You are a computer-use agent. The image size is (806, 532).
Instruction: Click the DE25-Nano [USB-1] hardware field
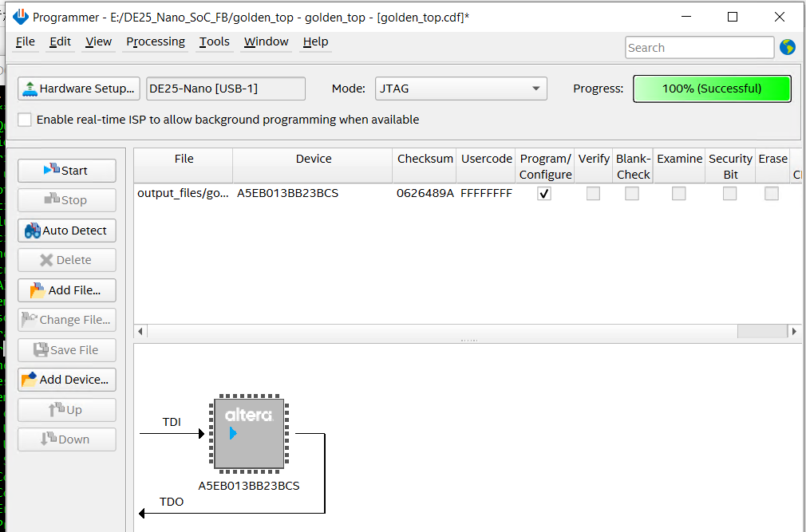tap(226, 89)
